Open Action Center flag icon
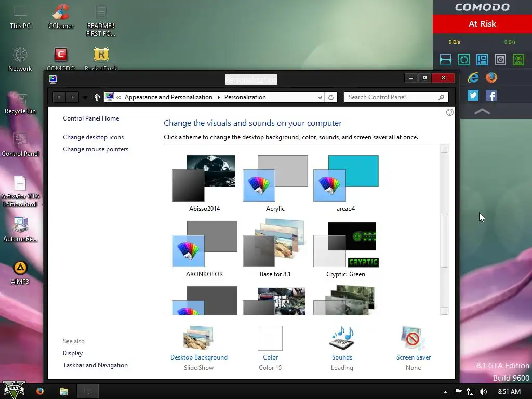This screenshot has width=532, height=399. tap(458, 392)
